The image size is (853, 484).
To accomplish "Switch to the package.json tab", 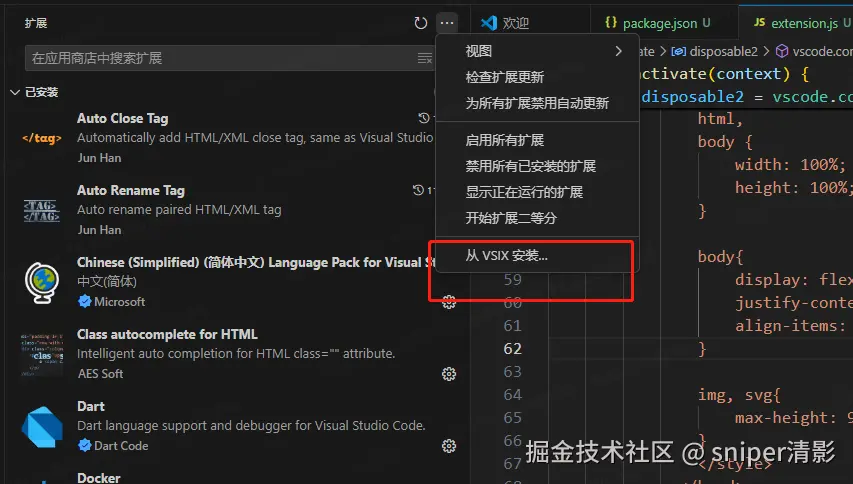I will (664, 23).
